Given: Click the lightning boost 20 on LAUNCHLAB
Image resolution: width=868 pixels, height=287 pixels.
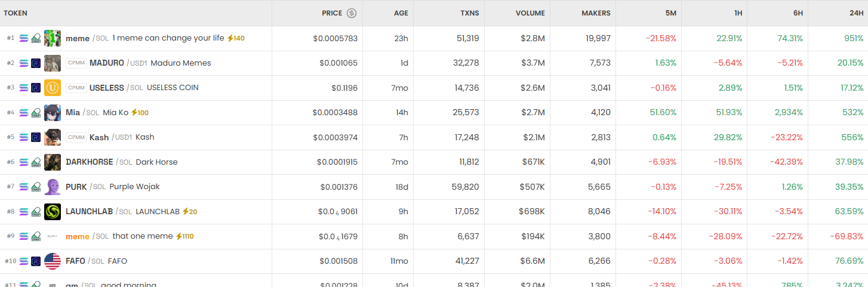Looking at the screenshot, I should point(190,212).
